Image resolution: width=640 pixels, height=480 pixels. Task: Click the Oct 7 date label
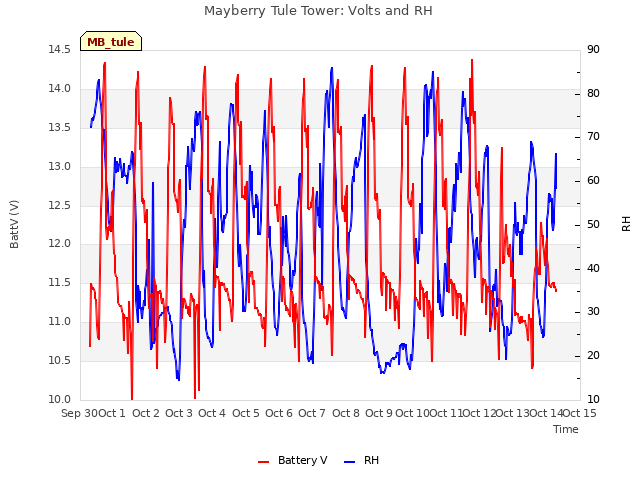tap(312, 413)
